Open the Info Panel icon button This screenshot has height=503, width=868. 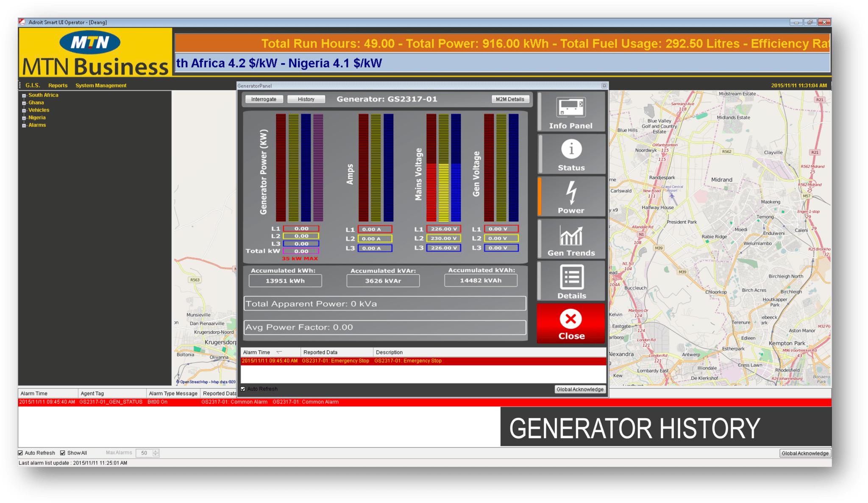point(571,112)
